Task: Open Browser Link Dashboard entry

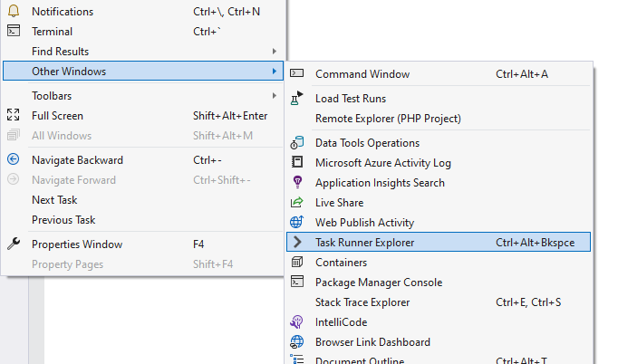Action: (x=439, y=342)
